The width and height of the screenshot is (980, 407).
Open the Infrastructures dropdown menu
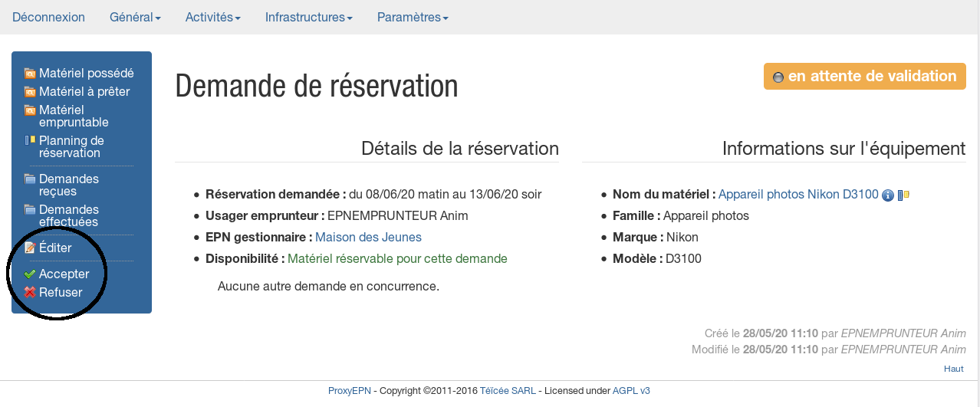coord(308,17)
